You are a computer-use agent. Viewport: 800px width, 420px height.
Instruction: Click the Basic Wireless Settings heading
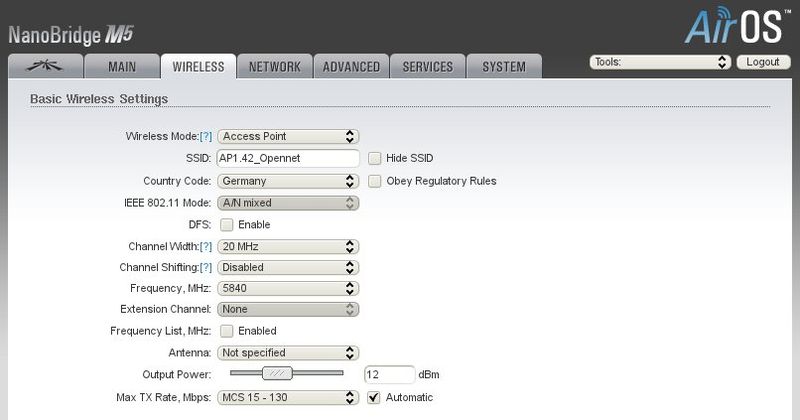(x=99, y=99)
